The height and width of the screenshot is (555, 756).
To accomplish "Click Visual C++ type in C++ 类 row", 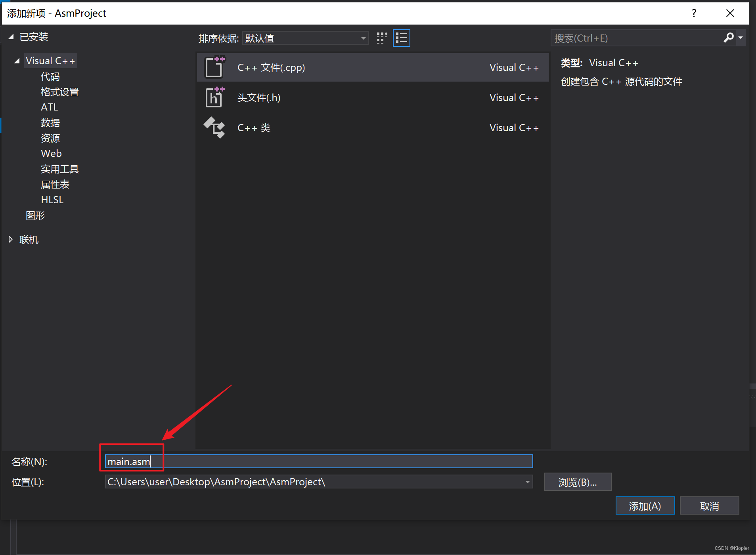I will [x=514, y=128].
